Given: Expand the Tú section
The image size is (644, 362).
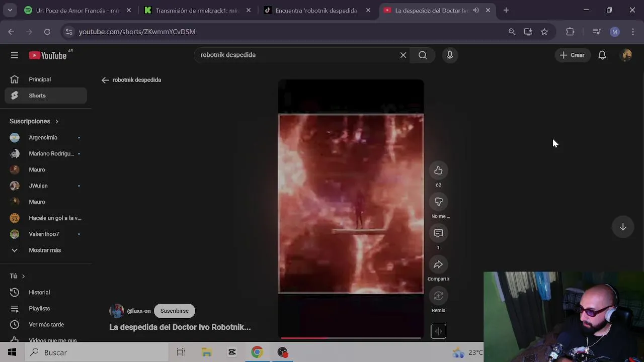Looking at the screenshot, I should pyautogui.click(x=17, y=276).
